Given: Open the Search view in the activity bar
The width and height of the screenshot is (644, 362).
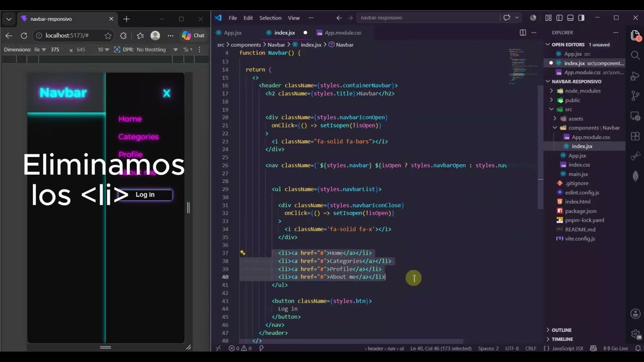Looking at the screenshot, I should tap(635, 55).
